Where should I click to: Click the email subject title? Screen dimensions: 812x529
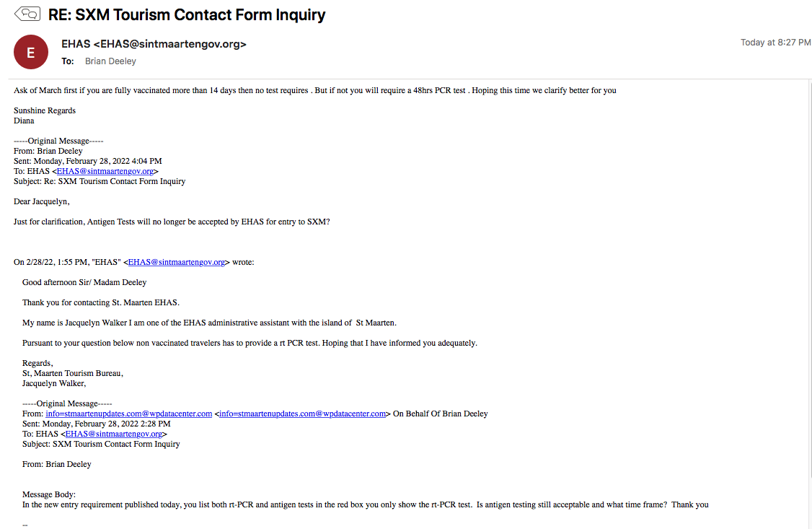pos(187,14)
